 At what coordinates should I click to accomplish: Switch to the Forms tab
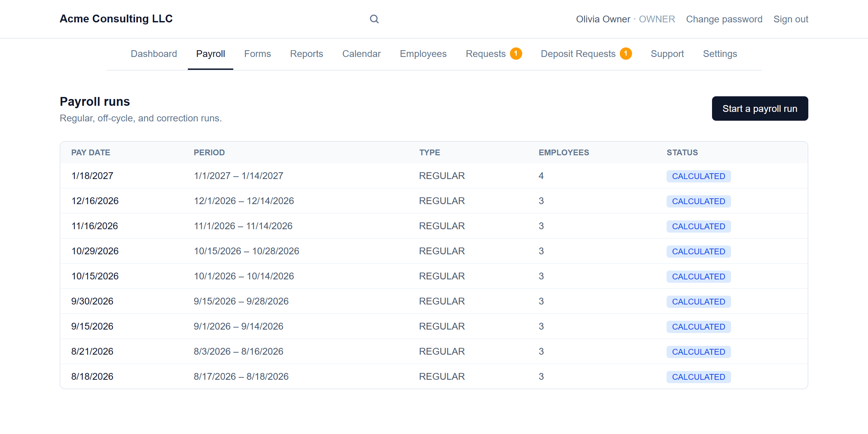coord(257,54)
